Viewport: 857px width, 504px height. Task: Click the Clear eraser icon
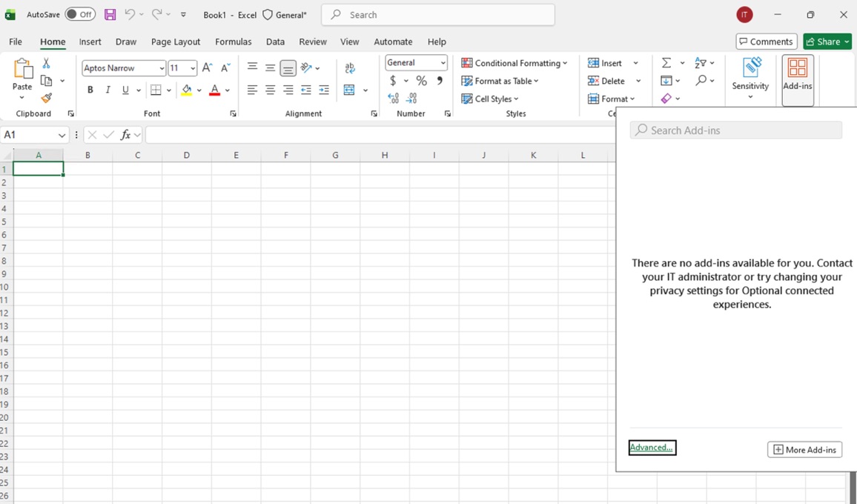point(666,99)
